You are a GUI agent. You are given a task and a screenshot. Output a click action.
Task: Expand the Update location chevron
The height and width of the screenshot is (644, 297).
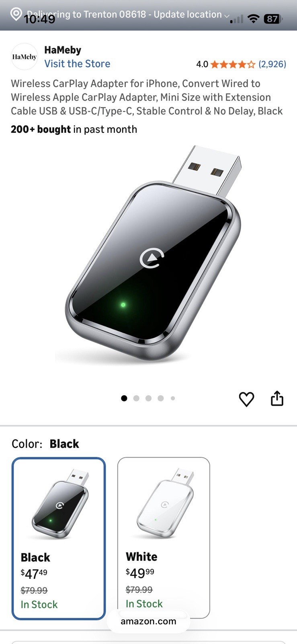tap(227, 16)
